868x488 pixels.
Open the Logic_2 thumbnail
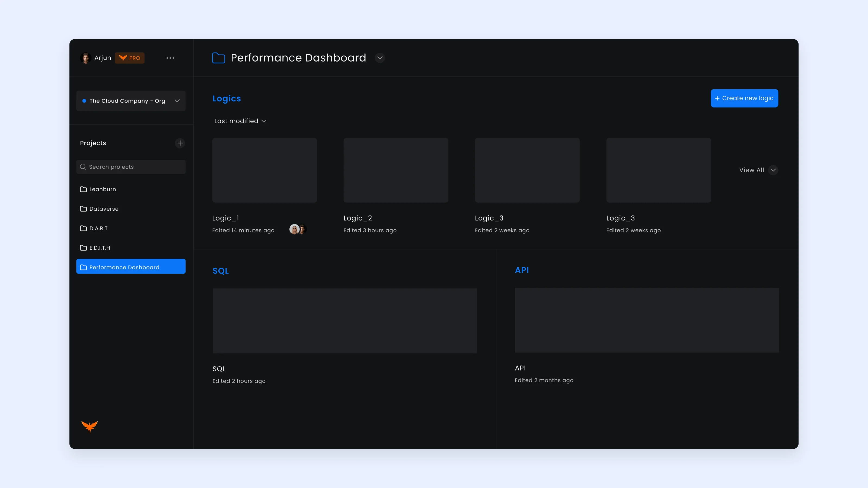point(396,170)
